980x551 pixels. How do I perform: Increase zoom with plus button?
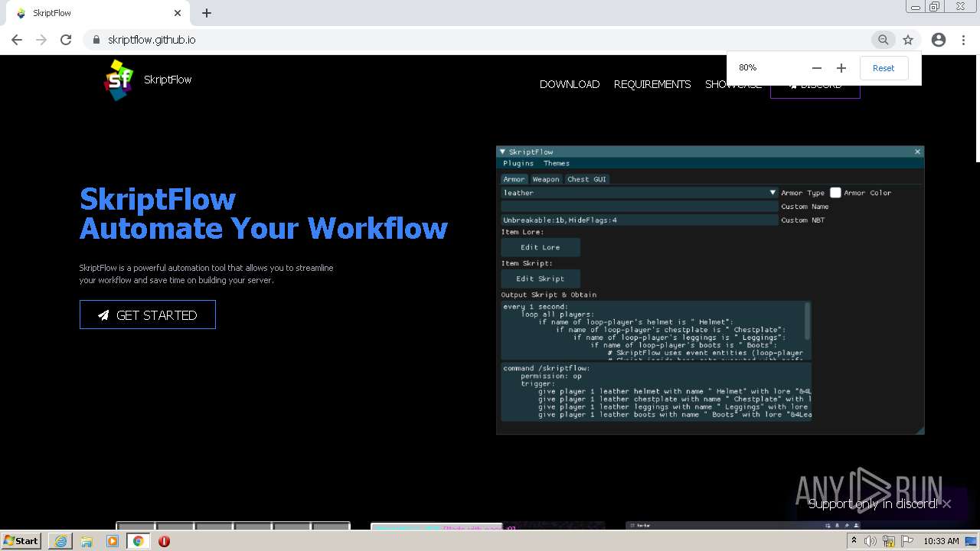point(841,68)
